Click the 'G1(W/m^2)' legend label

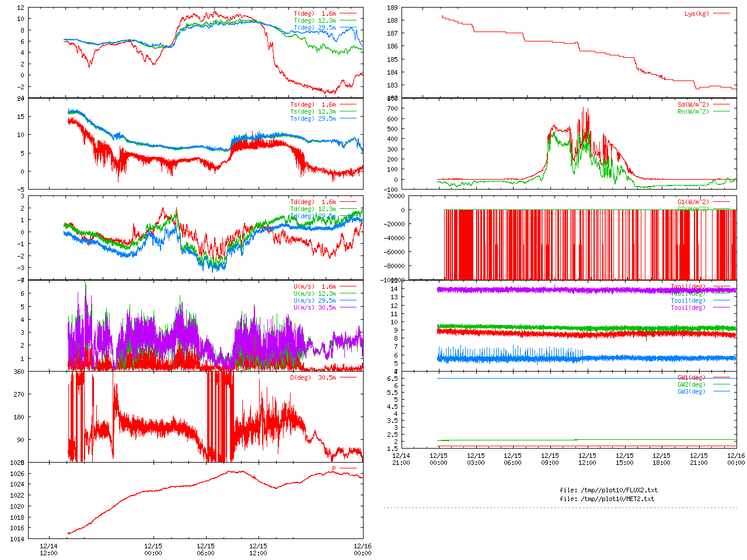point(693,202)
